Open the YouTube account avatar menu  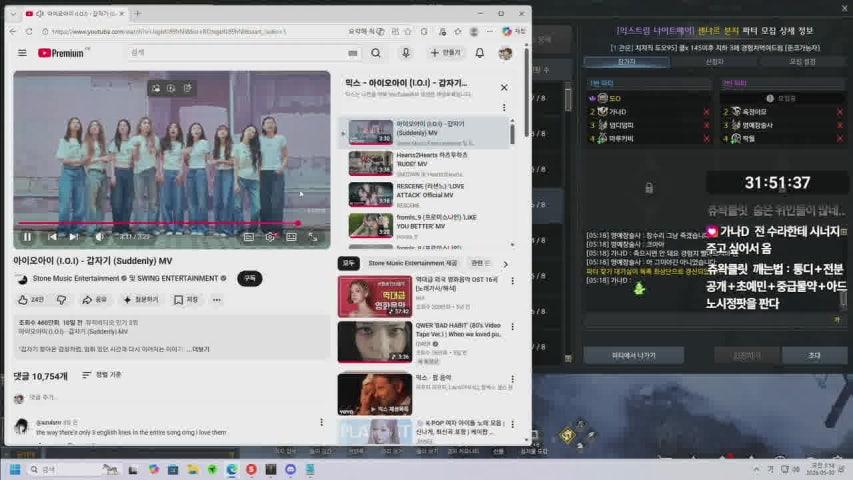pyautogui.click(x=505, y=53)
